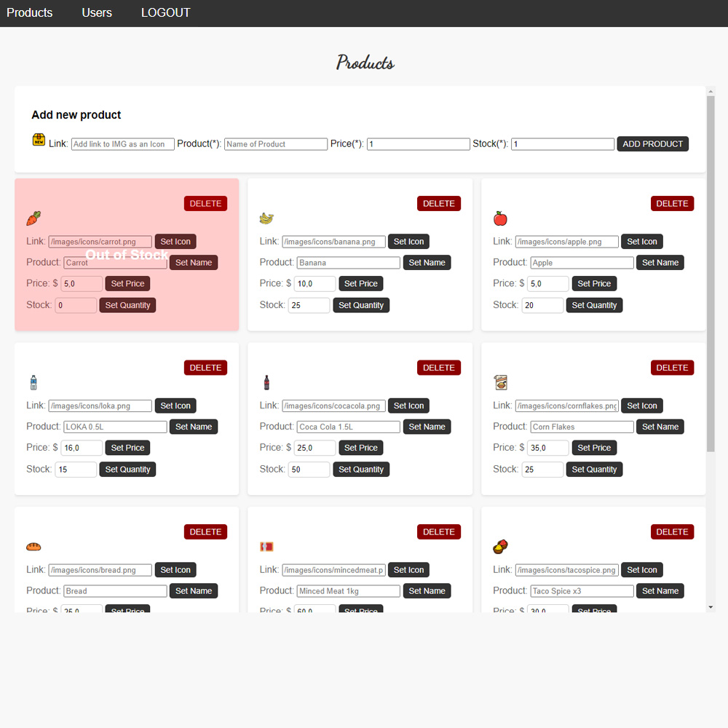This screenshot has width=728, height=728.
Task: Open the Users page in navbar
Action: coord(97,13)
